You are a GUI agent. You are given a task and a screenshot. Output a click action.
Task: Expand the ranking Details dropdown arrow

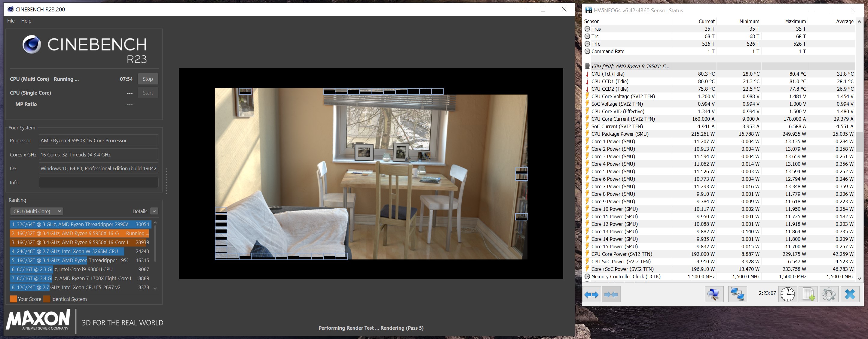click(x=154, y=211)
